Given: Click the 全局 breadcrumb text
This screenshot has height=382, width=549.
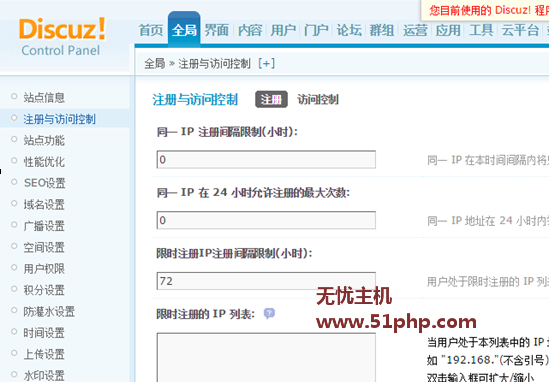Looking at the screenshot, I should (154, 63).
